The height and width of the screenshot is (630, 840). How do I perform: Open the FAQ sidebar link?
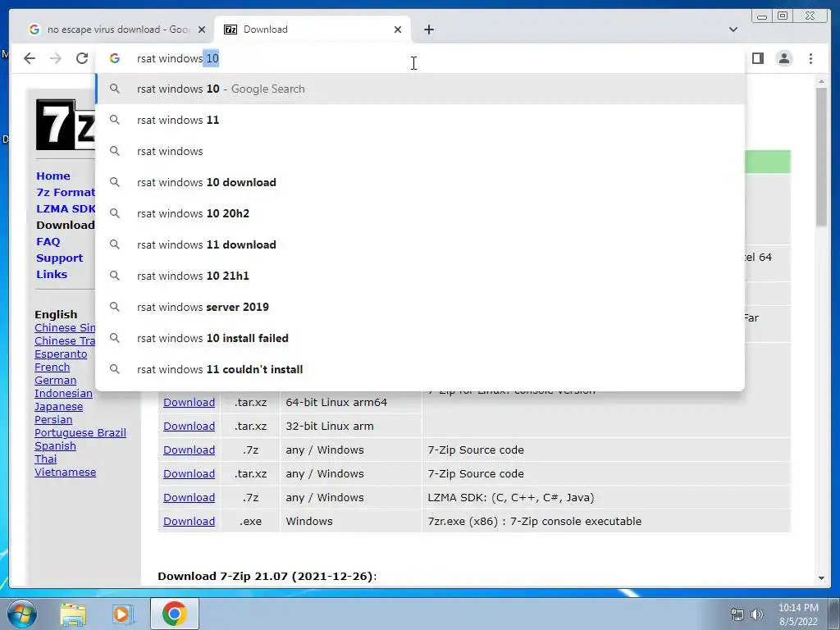(x=48, y=242)
